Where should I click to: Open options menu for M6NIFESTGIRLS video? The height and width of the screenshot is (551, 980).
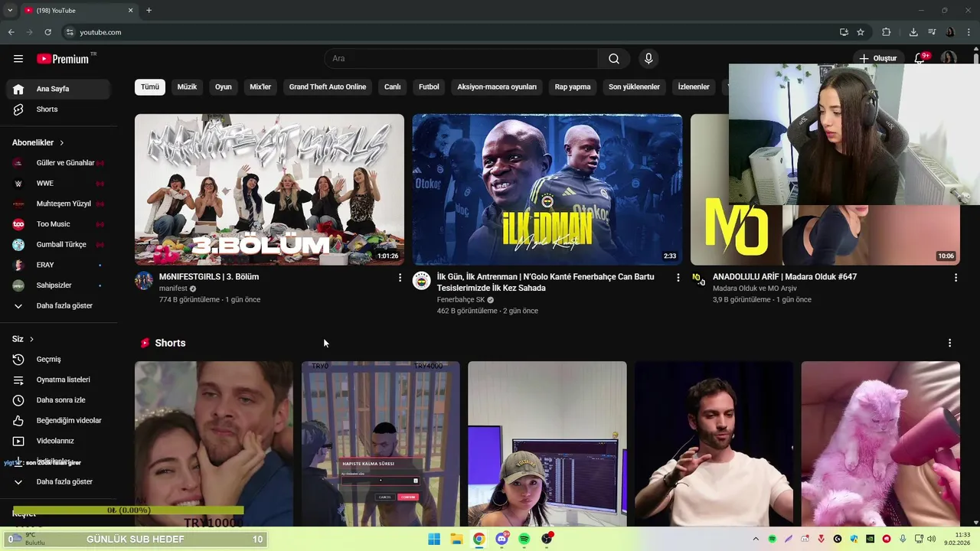coord(400,278)
